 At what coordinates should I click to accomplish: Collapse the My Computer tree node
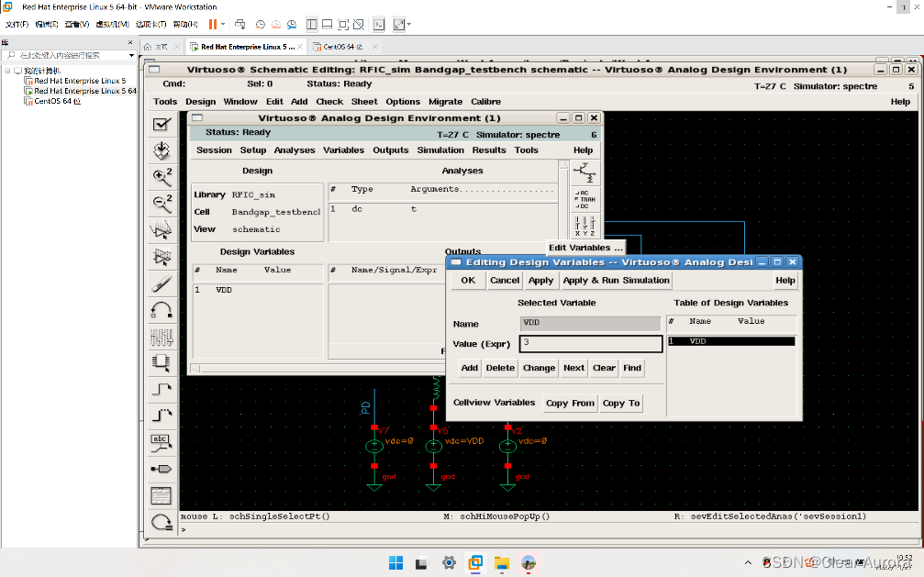click(x=7, y=71)
